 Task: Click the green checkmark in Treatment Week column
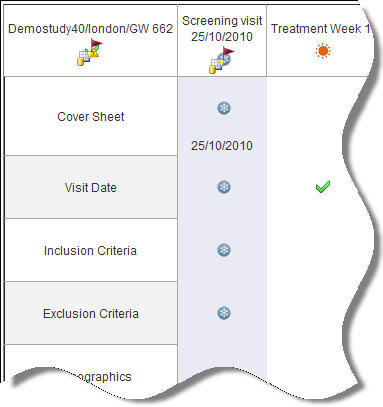coord(323,187)
